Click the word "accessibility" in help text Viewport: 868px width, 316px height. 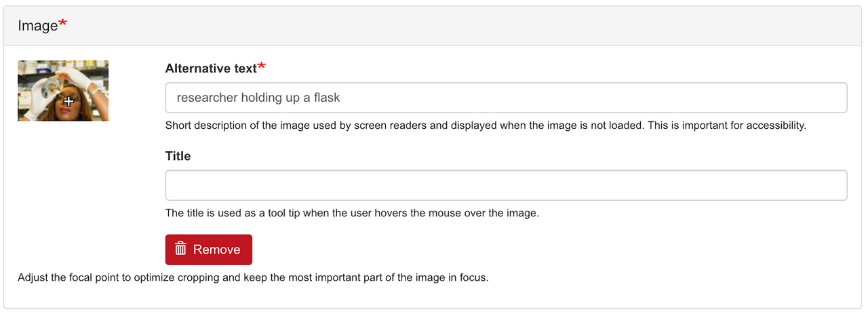774,125
